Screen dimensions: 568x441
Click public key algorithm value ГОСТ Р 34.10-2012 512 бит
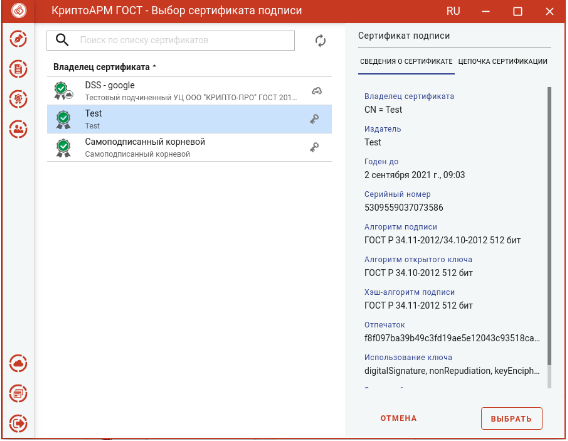(x=418, y=273)
